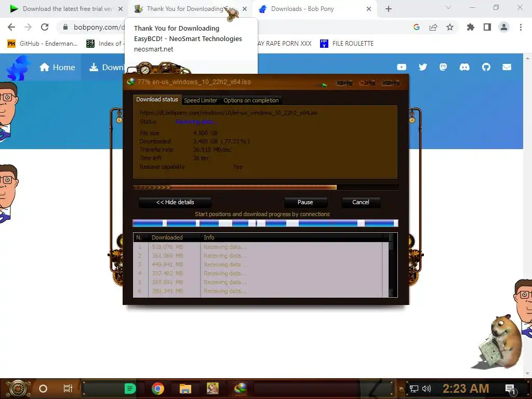Open a new browser tab
532x399 pixels.
pyautogui.click(x=389, y=9)
